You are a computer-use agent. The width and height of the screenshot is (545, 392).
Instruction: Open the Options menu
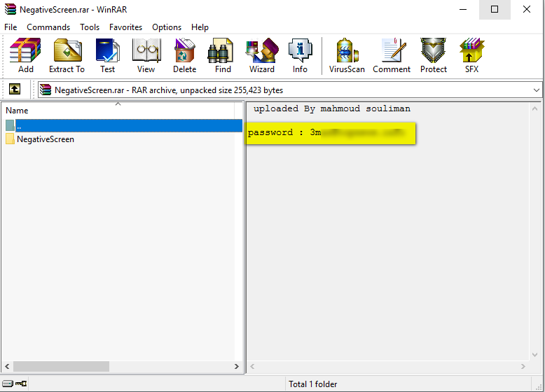167,27
